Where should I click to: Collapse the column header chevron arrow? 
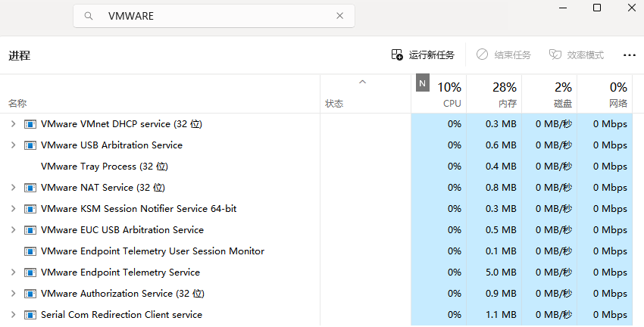[x=362, y=82]
